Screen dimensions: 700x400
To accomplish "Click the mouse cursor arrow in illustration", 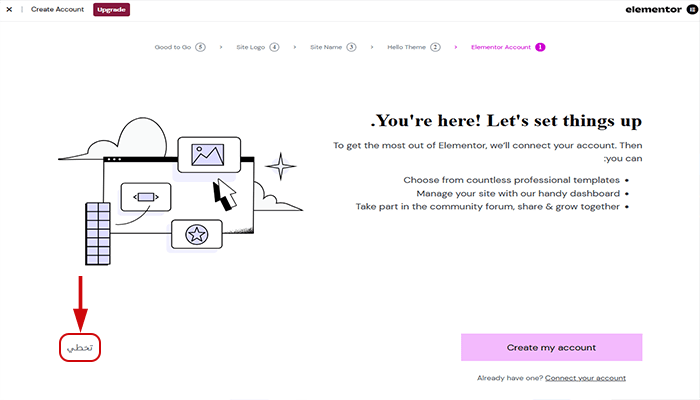I will [228, 193].
